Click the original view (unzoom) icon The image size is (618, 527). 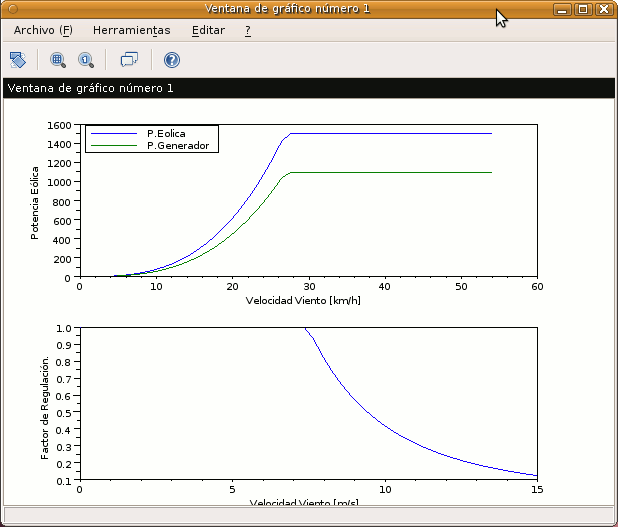(x=86, y=60)
